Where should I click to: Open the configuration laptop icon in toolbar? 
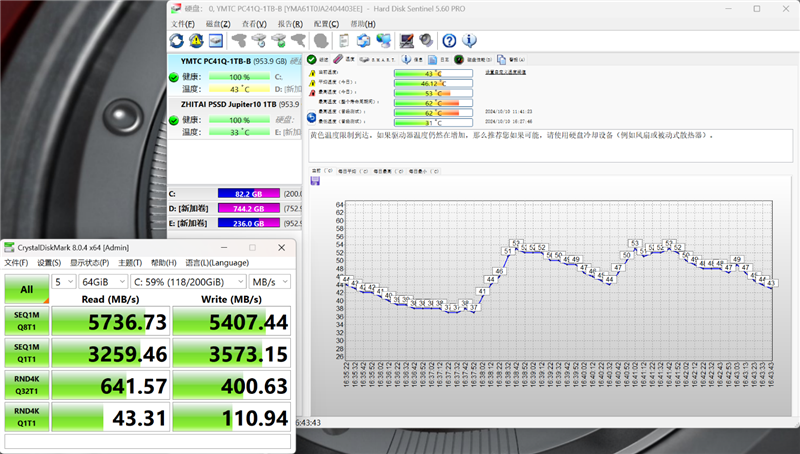pyautogui.click(x=407, y=41)
